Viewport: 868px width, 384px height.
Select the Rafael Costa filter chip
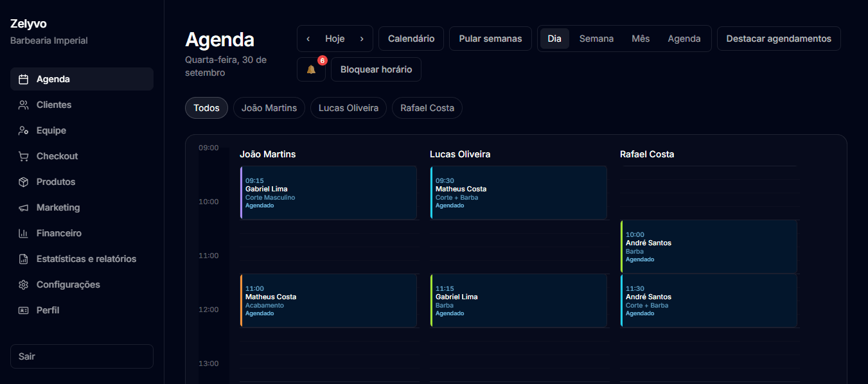tap(427, 108)
